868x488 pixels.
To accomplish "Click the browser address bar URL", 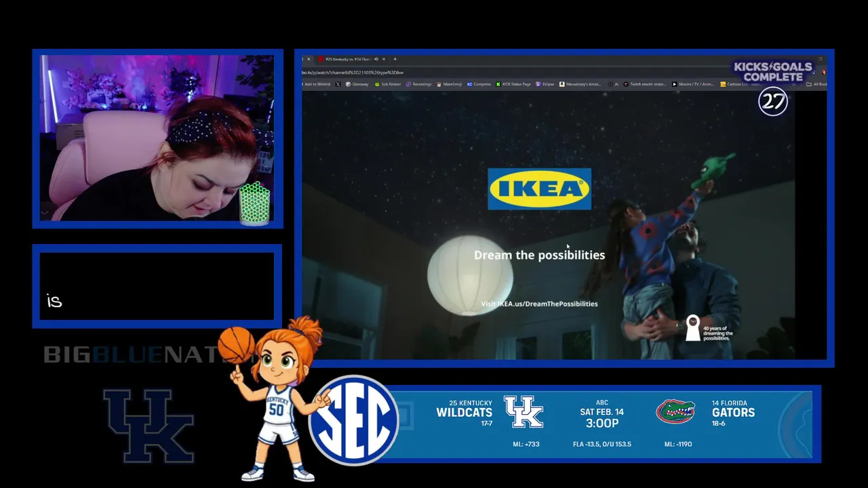I will coord(353,73).
